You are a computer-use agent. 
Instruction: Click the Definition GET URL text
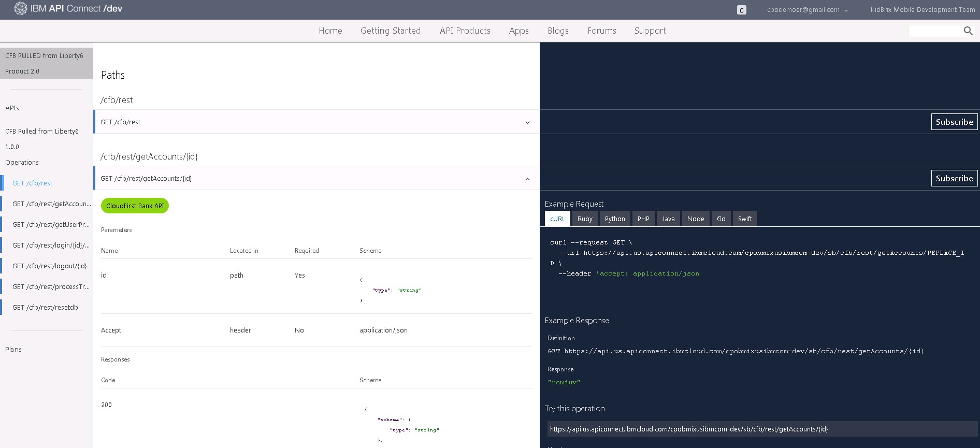tap(735, 351)
